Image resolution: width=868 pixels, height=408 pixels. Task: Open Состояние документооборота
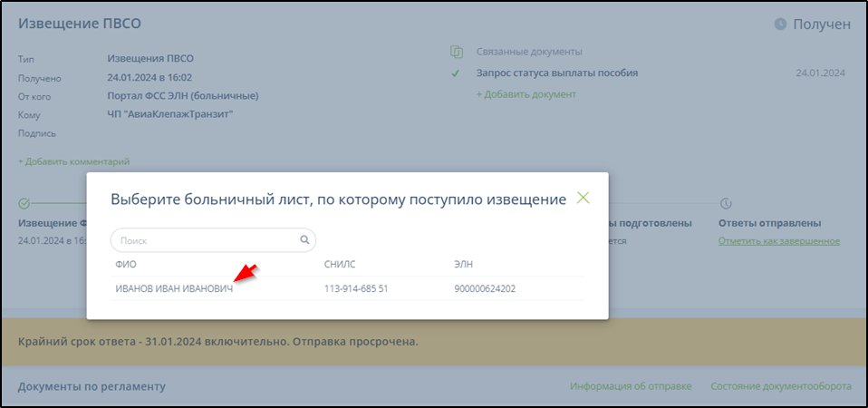tap(780, 386)
